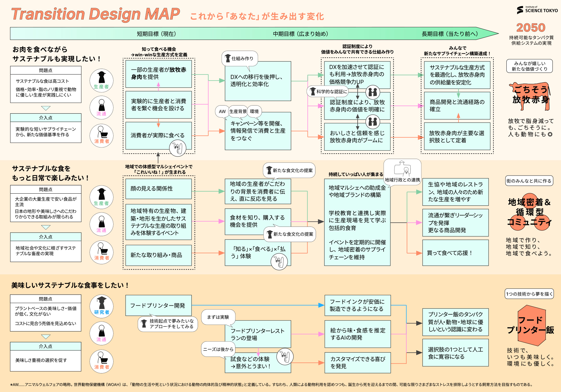The height and width of the screenshot is (392, 561).
Task: Click the 流通 person icon in the middle section
Action: coord(101,224)
